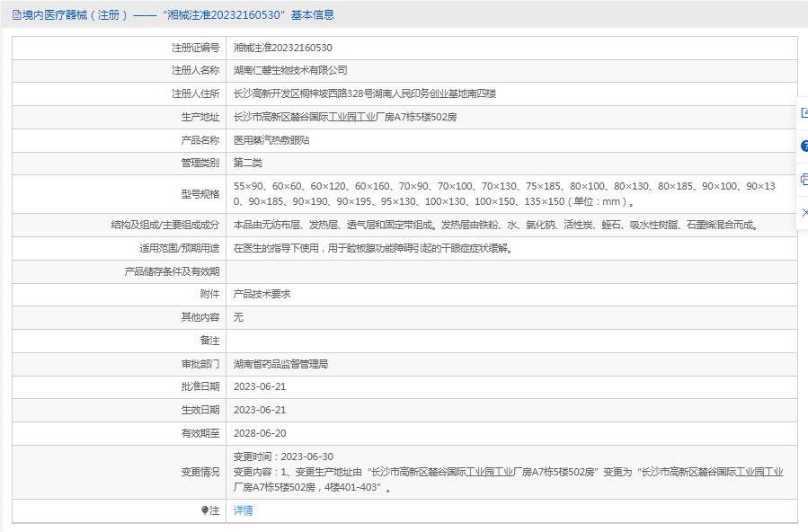Click registration number 湘械注准20232160530 value

(282, 48)
